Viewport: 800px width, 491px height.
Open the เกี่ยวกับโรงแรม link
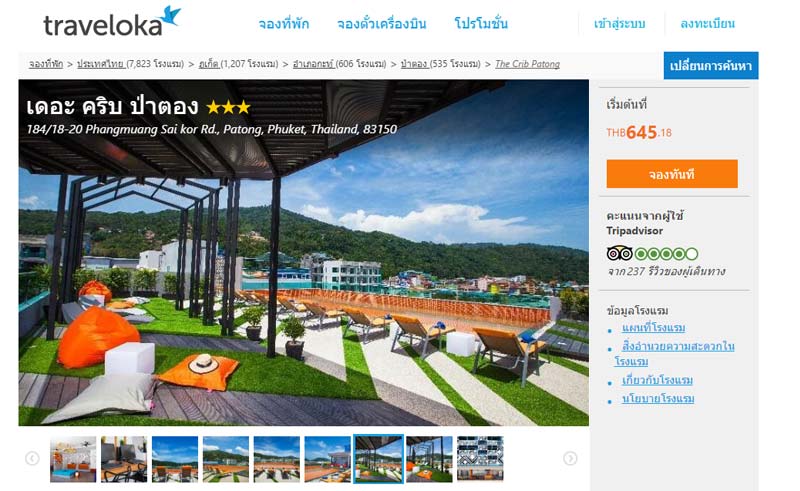coord(657,380)
